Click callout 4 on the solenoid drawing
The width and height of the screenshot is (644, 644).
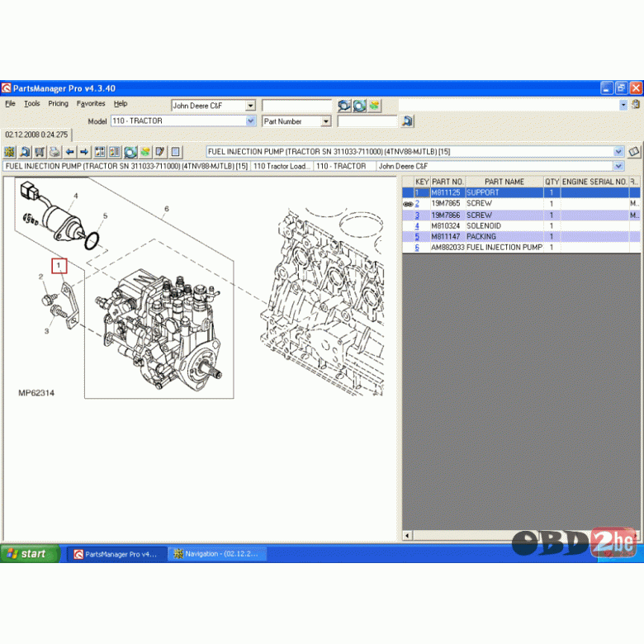pyautogui.click(x=76, y=196)
